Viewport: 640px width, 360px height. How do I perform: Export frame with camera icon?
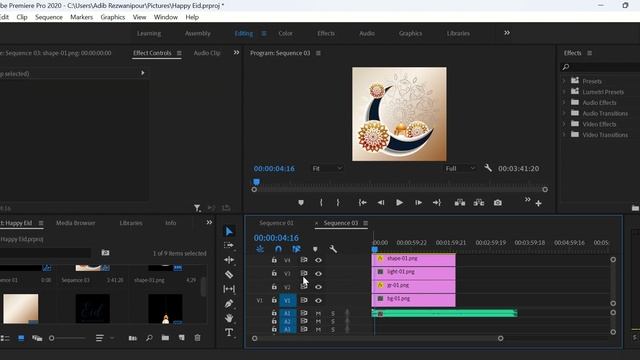tap(498, 202)
